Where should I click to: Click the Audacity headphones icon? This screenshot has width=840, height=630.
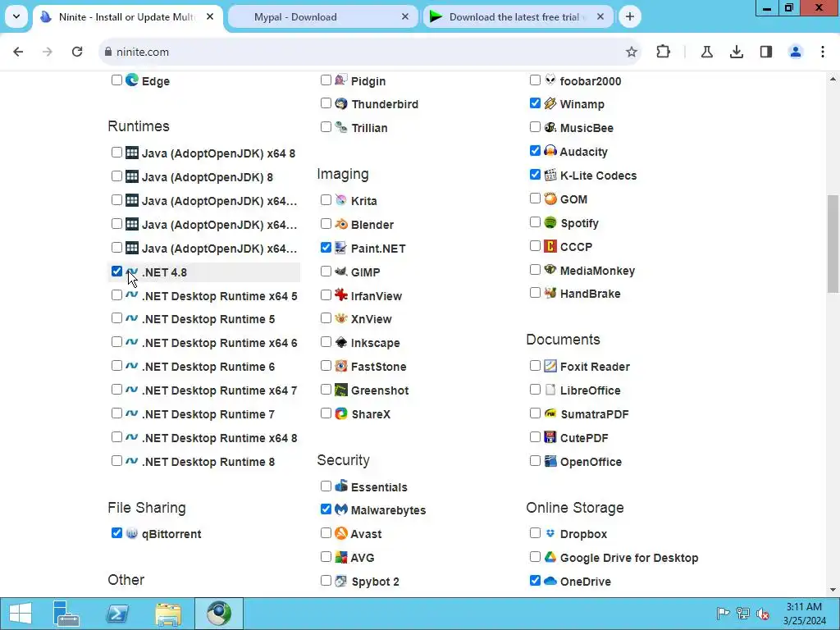(550, 151)
